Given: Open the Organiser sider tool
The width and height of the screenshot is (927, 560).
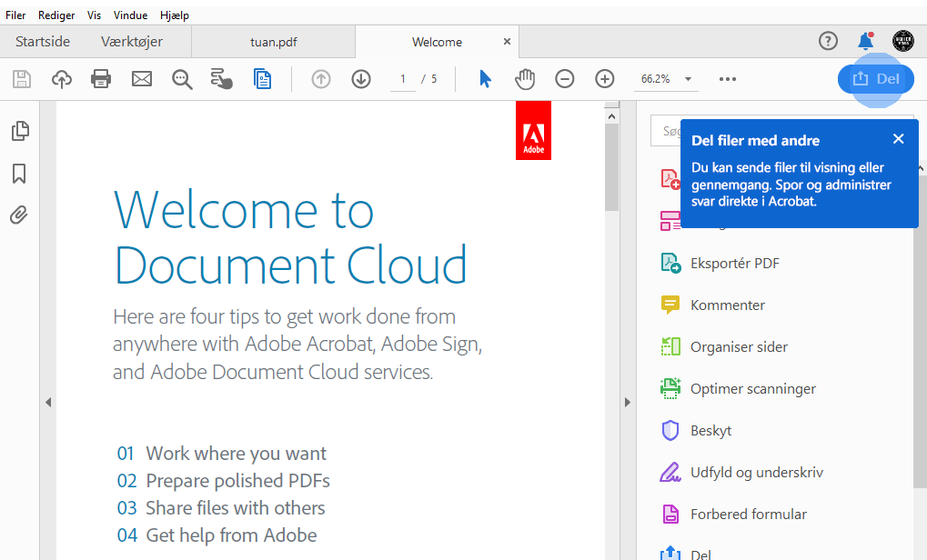Looking at the screenshot, I should click(740, 346).
